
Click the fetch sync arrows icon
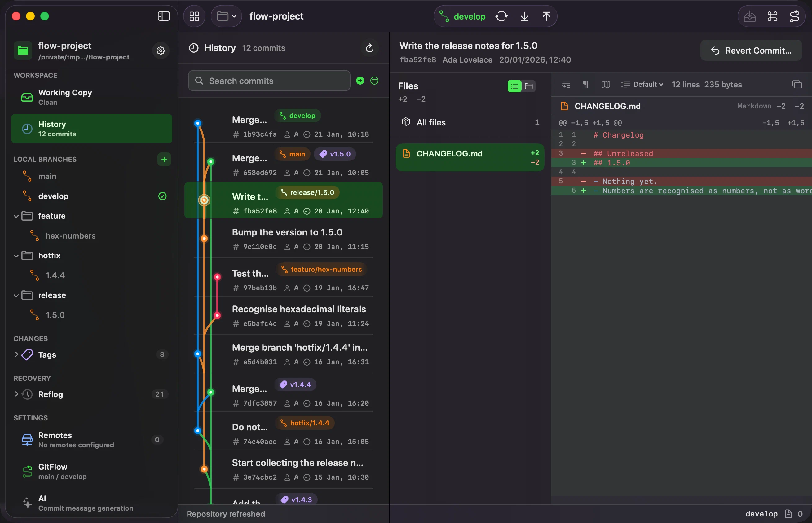point(501,16)
